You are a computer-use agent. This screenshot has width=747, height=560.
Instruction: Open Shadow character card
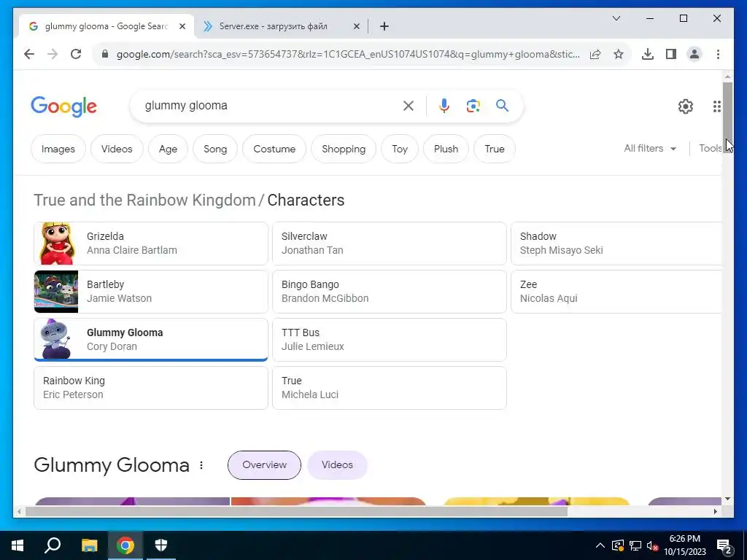click(x=616, y=244)
